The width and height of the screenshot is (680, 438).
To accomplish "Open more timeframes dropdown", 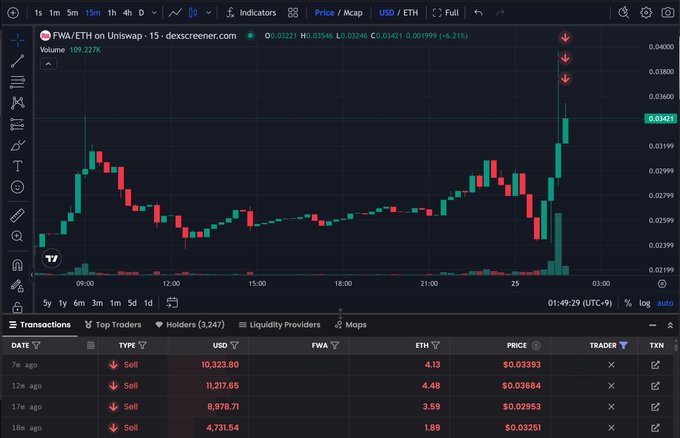I will coord(154,13).
